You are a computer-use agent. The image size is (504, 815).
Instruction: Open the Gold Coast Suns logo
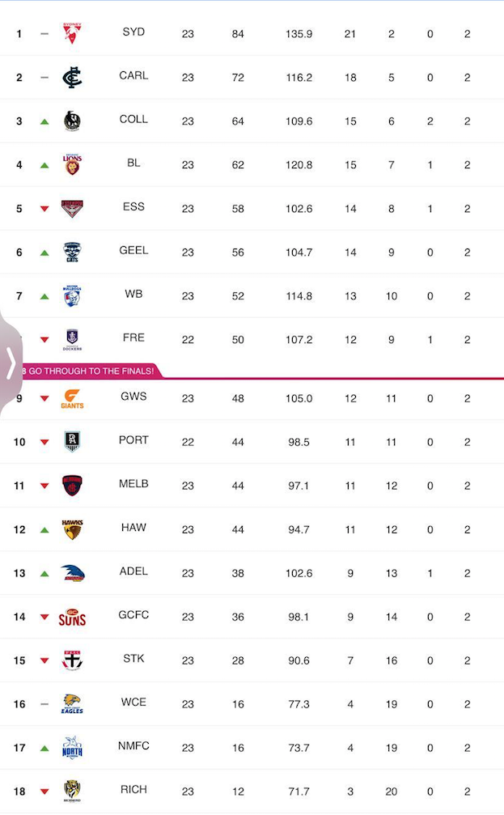(x=71, y=616)
